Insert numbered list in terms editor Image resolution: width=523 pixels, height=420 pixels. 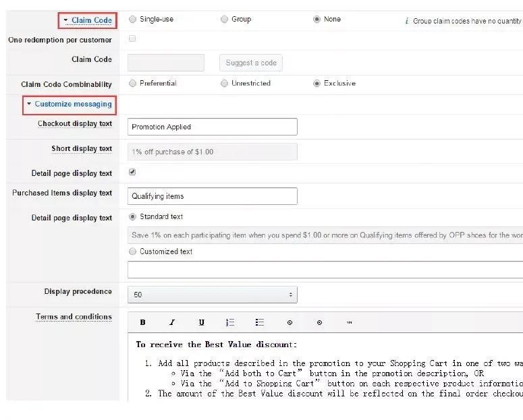pyautogui.click(x=230, y=322)
